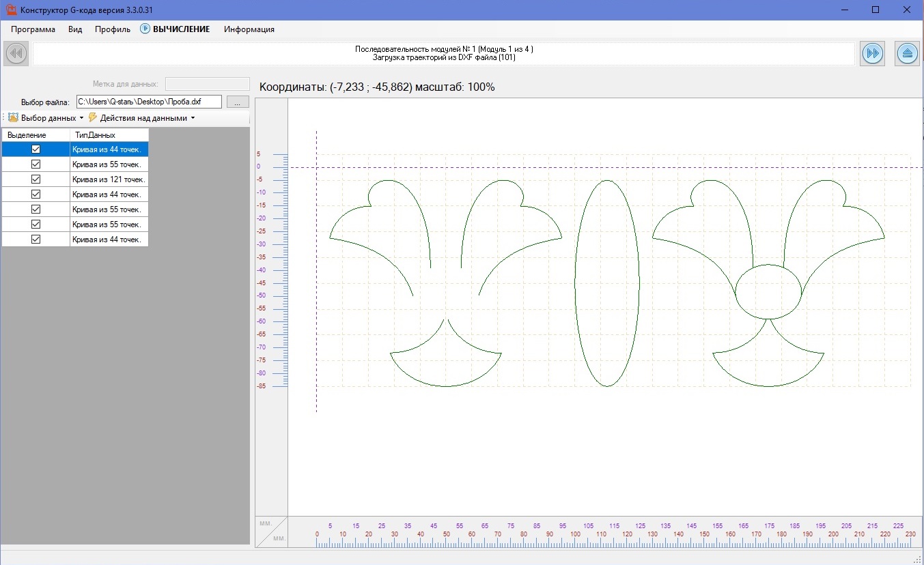The width and height of the screenshot is (924, 565).
Task: Click the Координаты and масштаб readout text
Action: coord(377,87)
